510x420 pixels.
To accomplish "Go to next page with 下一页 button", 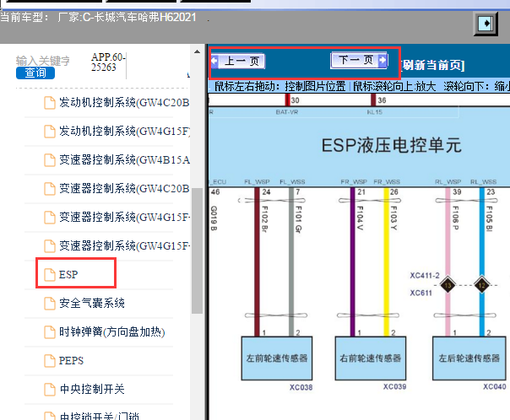I will point(359,60).
